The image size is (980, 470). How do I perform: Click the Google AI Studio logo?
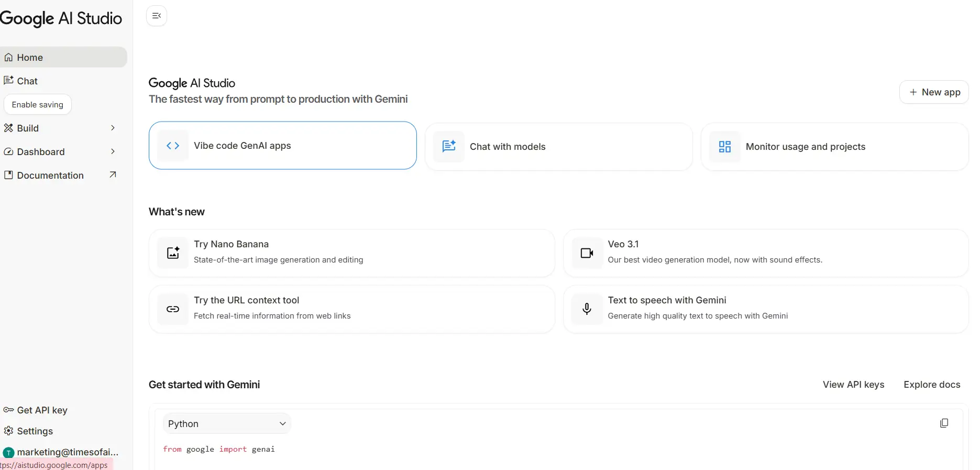pos(61,18)
